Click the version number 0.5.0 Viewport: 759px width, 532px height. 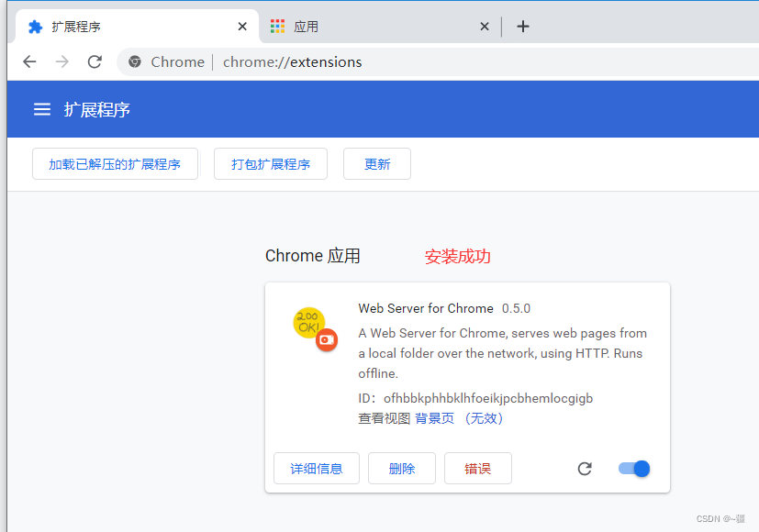point(516,308)
